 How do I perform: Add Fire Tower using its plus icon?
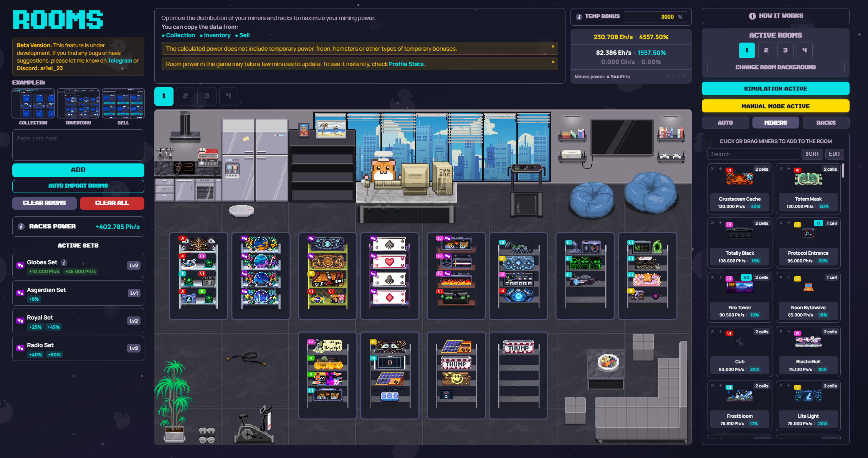pos(720,277)
